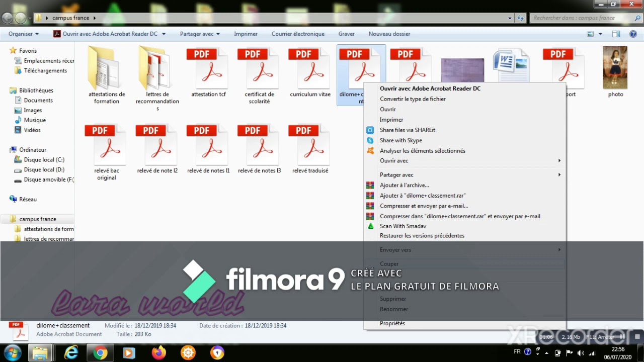Screen dimensions: 644x362
Task: Expand the Partager avec context submenu
Action: [x=464, y=175]
